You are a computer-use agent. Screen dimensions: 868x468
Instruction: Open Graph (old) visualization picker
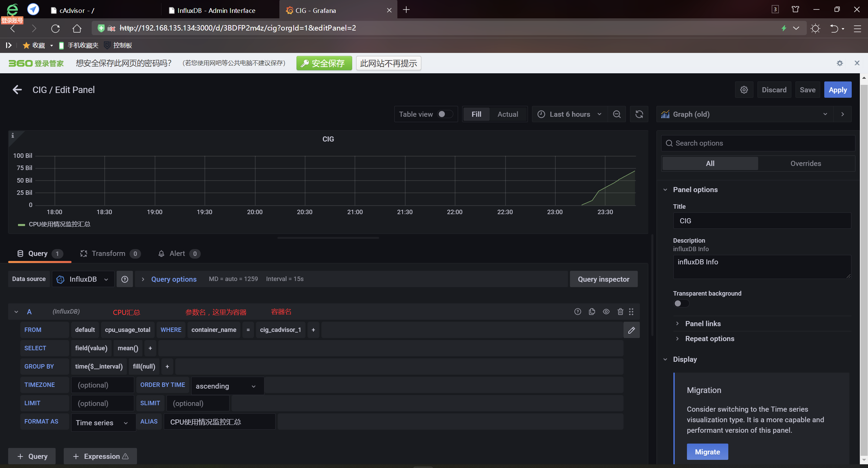(x=745, y=114)
